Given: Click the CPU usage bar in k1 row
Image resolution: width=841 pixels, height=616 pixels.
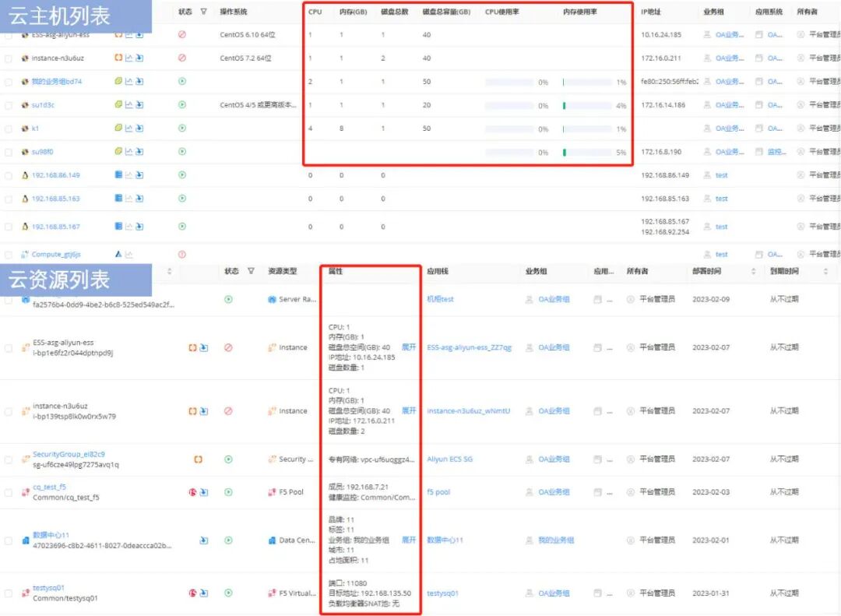Looking at the screenshot, I should [x=509, y=128].
